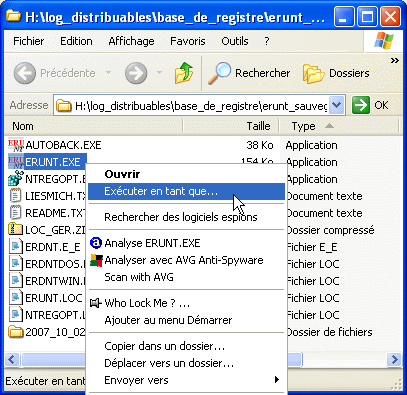Click horizontal scrollbar right arrow
Image resolution: width=407 pixels, height=395 pixels.
pos(394,360)
